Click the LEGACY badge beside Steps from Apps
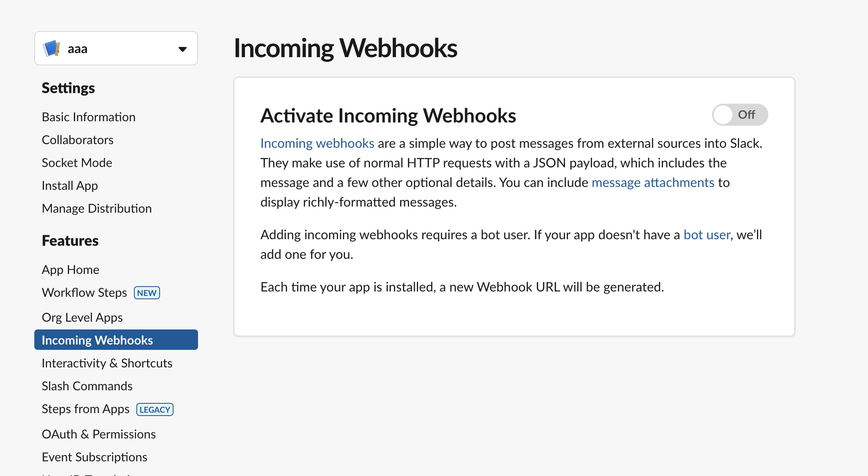868x476 pixels. click(x=155, y=409)
